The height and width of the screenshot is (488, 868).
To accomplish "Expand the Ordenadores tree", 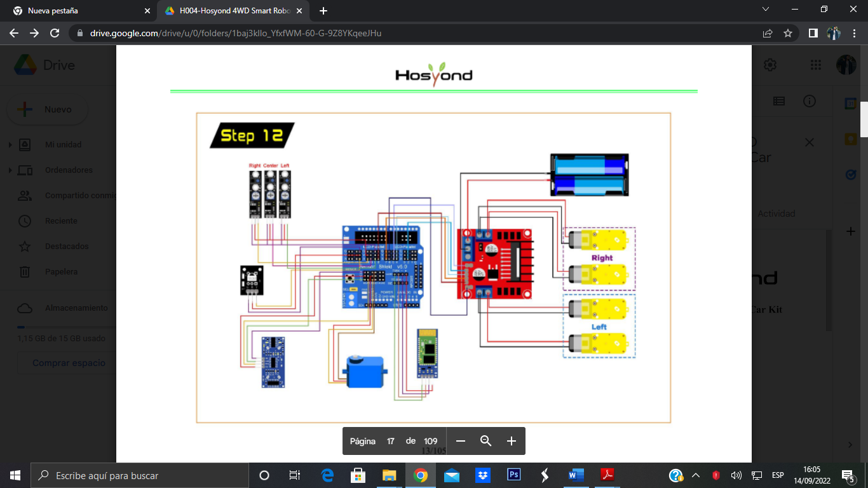I will 10,170.
